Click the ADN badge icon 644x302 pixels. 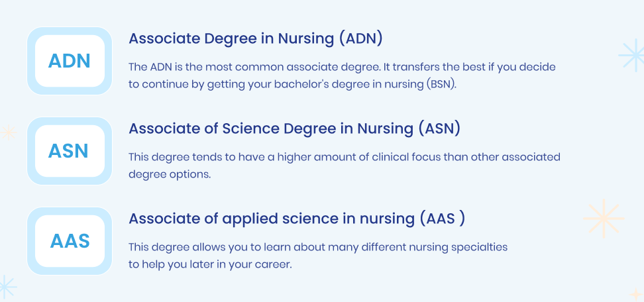pos(70,61)
